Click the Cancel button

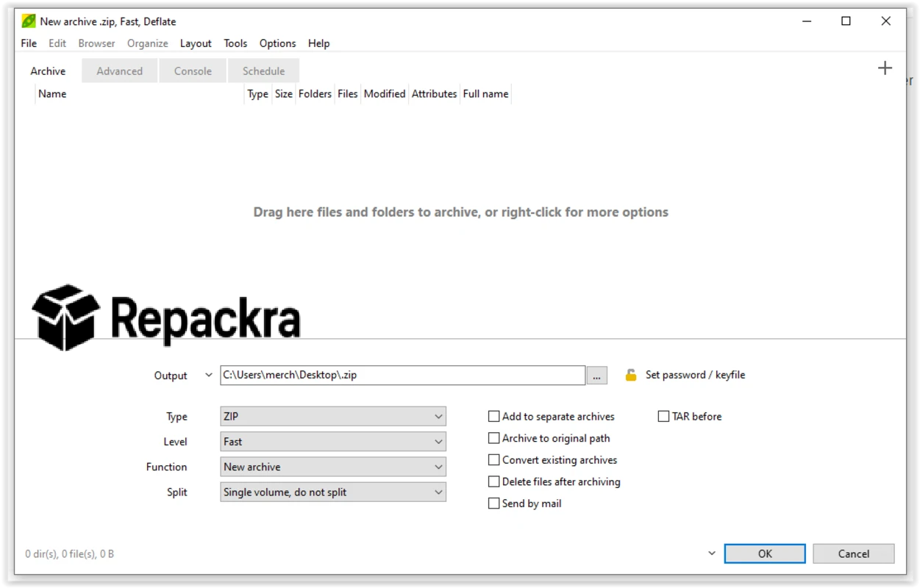point(854,553)
